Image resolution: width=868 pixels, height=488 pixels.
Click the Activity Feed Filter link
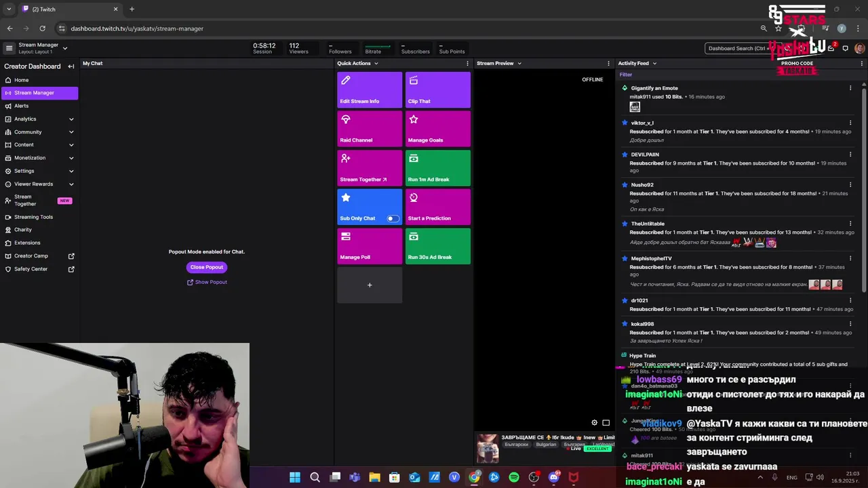coord(625,75)
